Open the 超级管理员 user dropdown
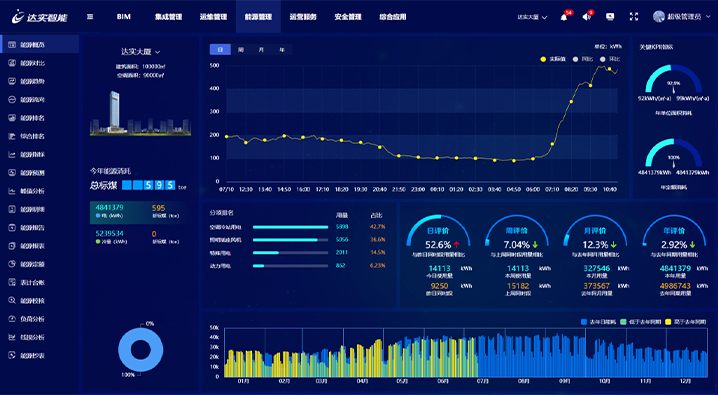 [682, 16]
